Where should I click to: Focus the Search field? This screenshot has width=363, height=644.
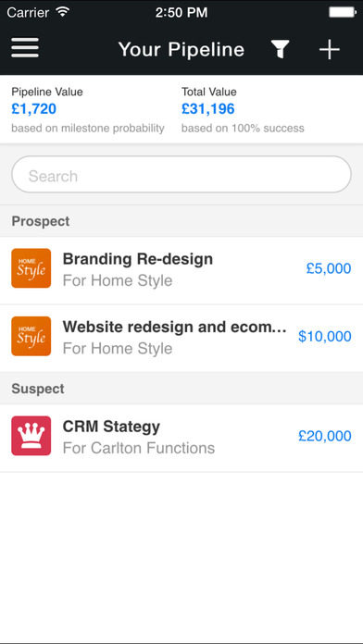coord(181,175)
